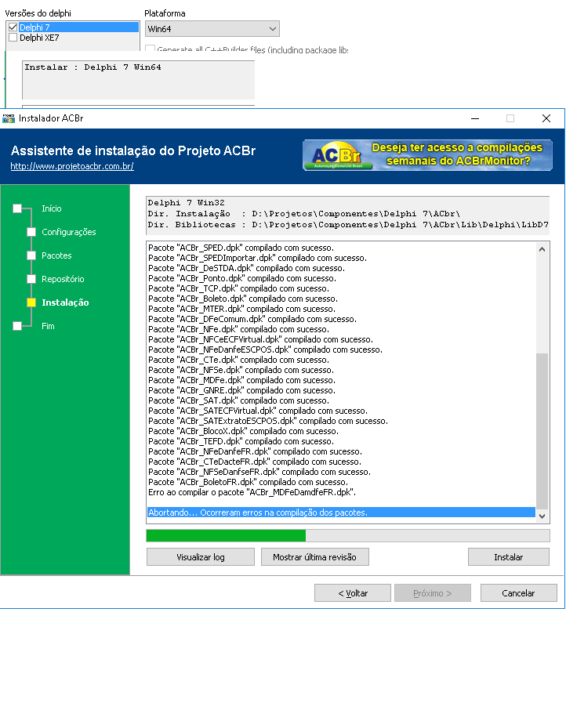Click the Cancelar button
Image resolution: width=566 pixels, height=728 pixels.
click(x=518, y=593)
